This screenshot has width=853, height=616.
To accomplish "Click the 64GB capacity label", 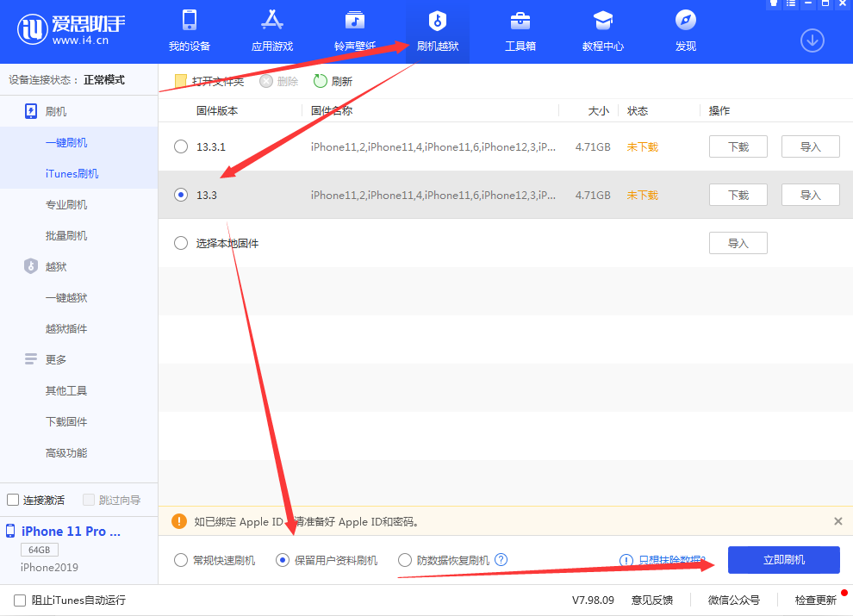I will (39, 550).
